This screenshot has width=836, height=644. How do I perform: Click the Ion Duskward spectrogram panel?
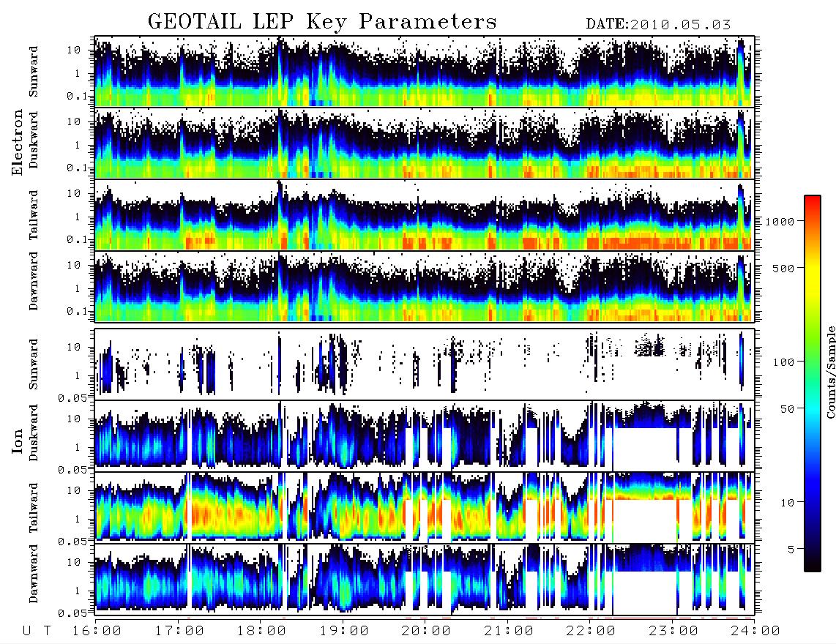(425, 435)
